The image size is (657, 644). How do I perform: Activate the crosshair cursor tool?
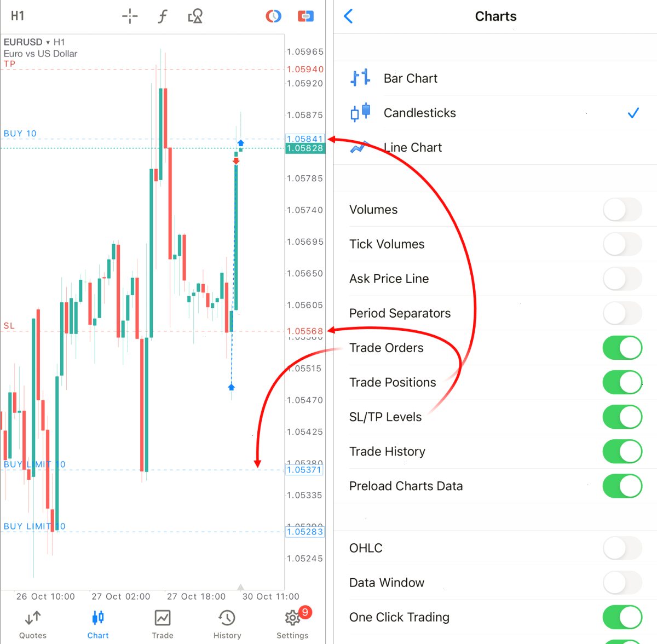(x=130, y=16)
